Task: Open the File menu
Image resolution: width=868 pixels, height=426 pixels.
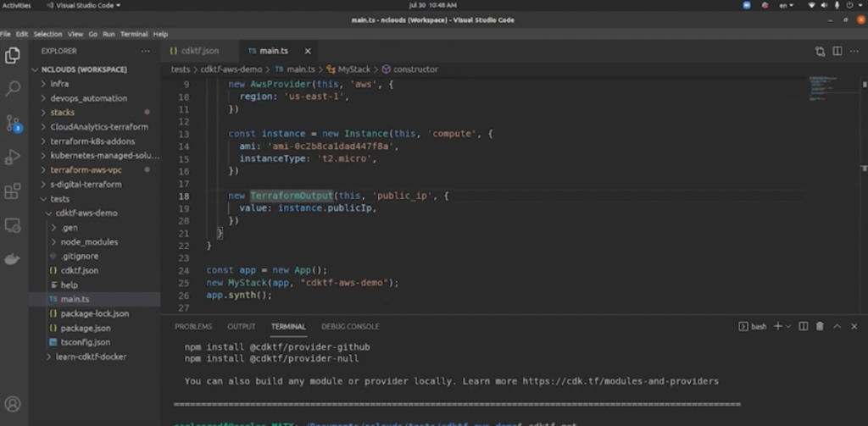Action: (6, 34)
